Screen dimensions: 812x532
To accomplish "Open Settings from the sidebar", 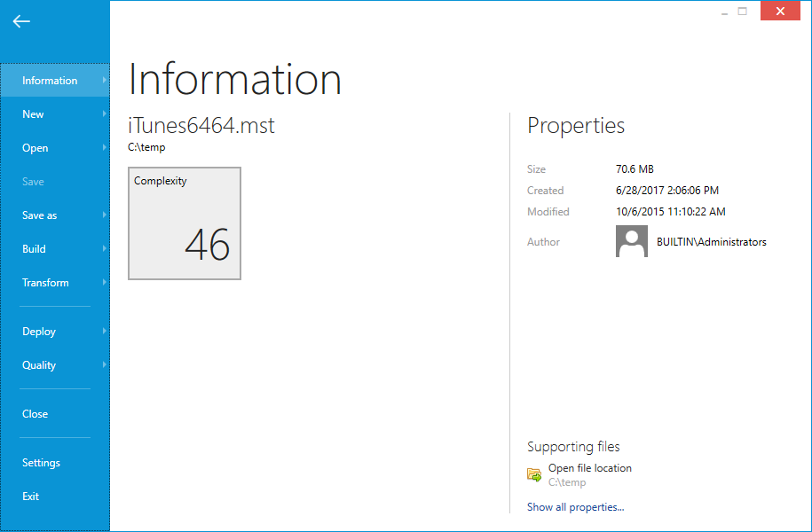I will click(42, 463).
